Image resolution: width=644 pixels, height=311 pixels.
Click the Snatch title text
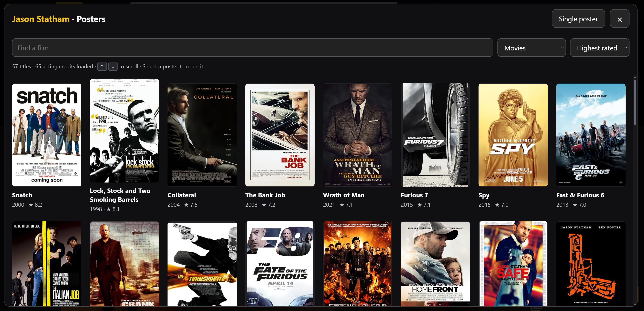click(22, 195)
